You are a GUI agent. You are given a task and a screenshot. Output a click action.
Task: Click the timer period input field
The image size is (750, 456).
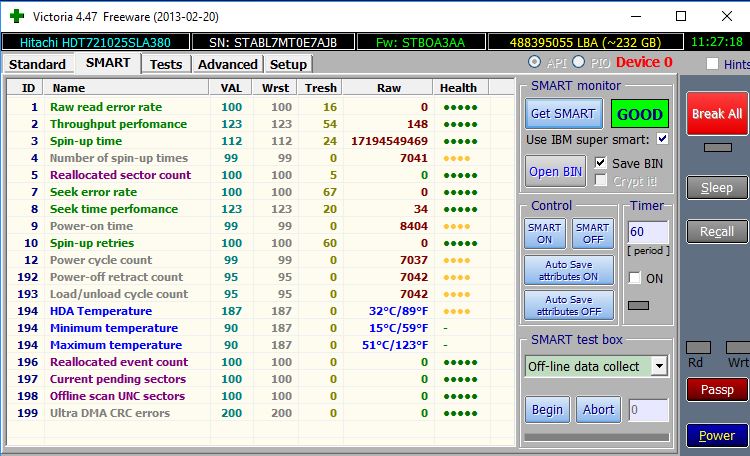click(x=647, y=232)
